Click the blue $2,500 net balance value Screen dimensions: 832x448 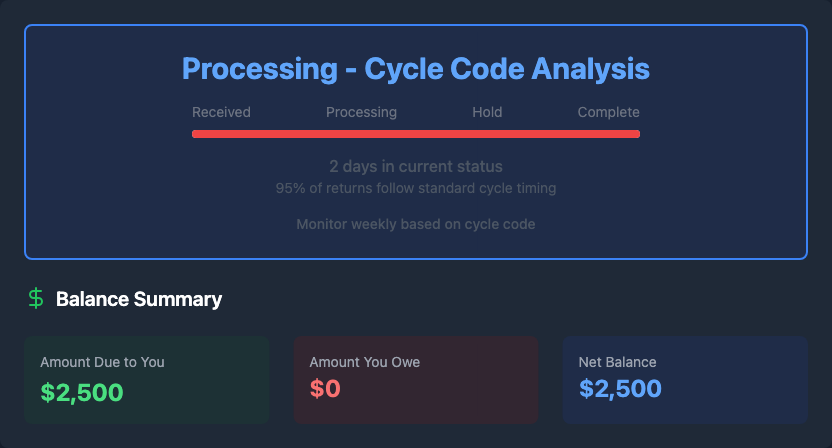[620, 390]
